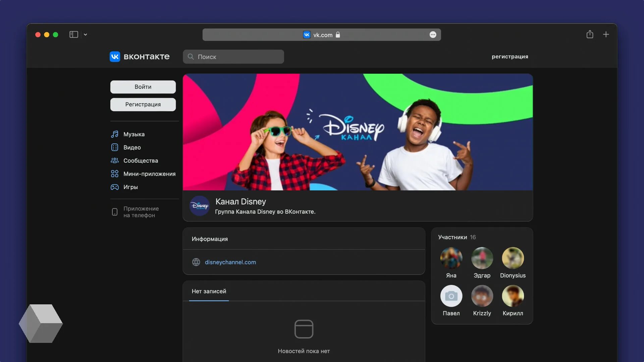
Task: Click the VK favicon in the address bar
Action: click(x=307, y=35)
